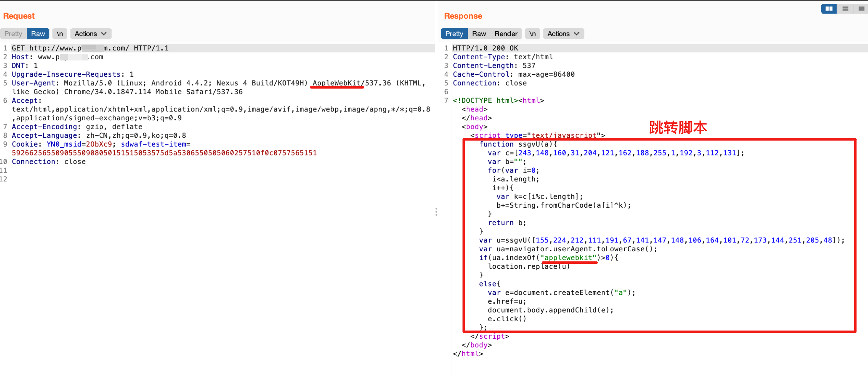Screen dimensions: 868x375
Task: Click the 'var c=[243,148...' array line
Action: pos(616,153)
